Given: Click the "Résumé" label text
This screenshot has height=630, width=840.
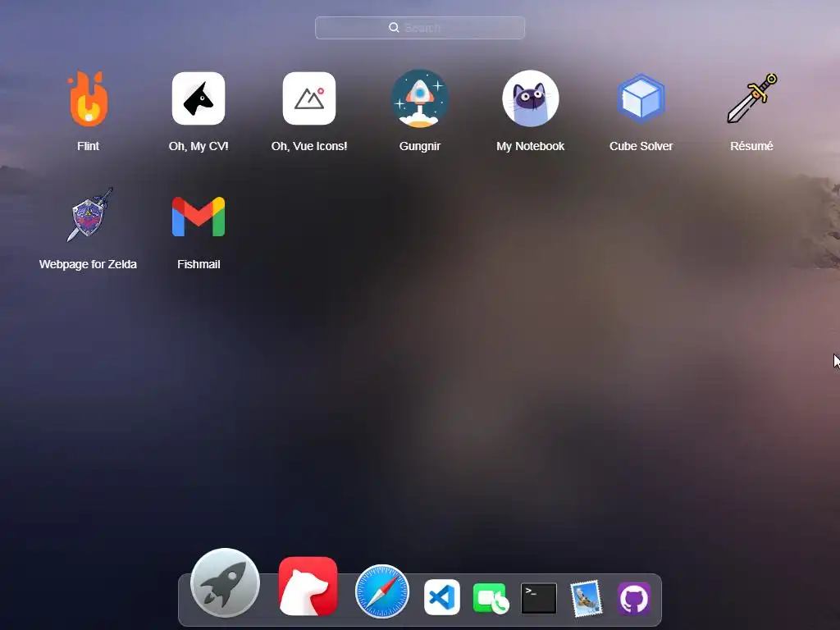Looking at the screenshot, I should (751, 146).
